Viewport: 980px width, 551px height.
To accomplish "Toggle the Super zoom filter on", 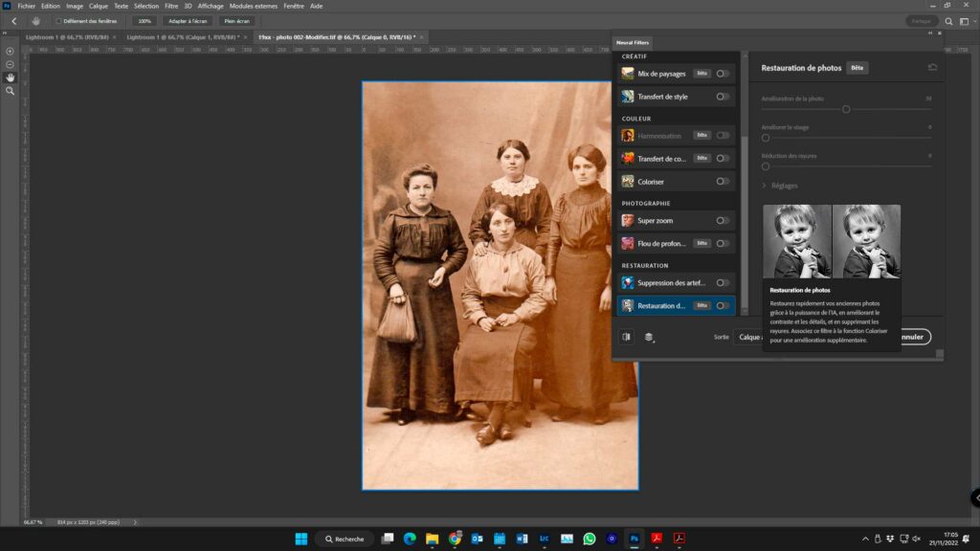I will point(723,221).
